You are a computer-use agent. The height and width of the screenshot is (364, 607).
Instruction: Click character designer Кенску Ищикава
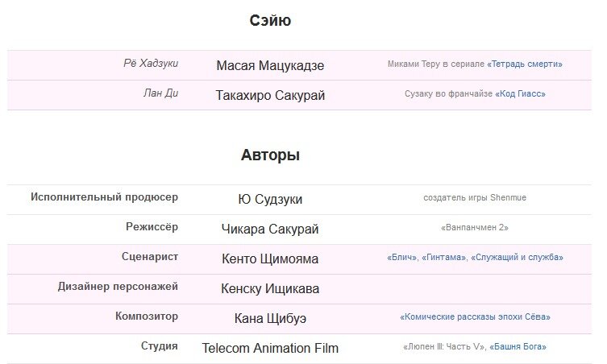point(270,289)
